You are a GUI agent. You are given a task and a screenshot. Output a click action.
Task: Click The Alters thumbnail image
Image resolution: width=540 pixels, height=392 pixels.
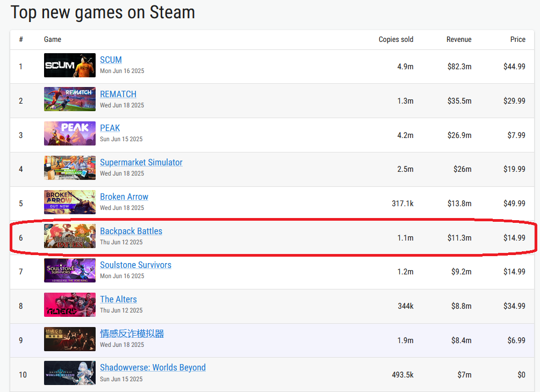point(70,304)
